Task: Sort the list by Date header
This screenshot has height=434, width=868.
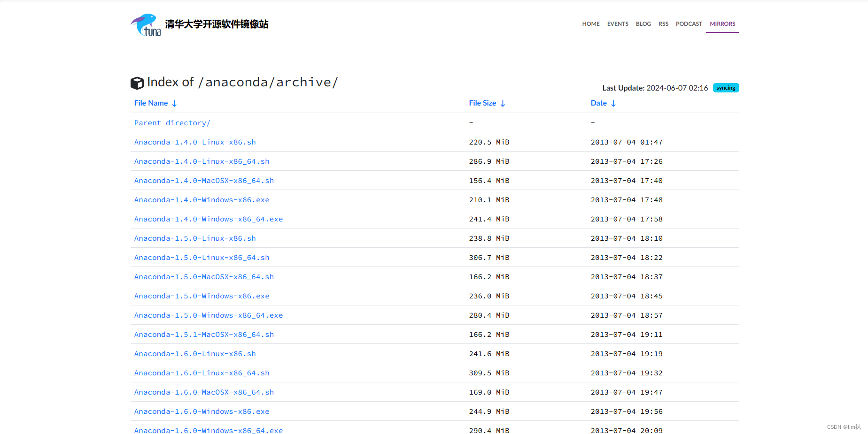Action: coord(599,103)
